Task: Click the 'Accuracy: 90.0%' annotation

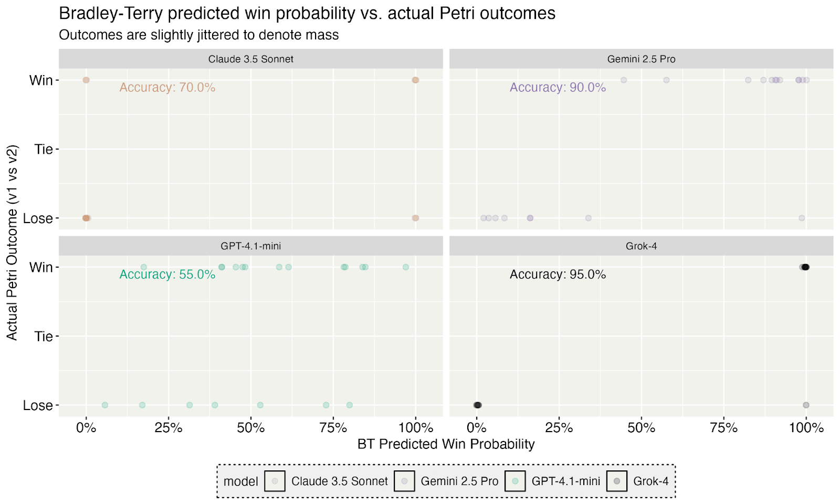Action: (558, 87)
